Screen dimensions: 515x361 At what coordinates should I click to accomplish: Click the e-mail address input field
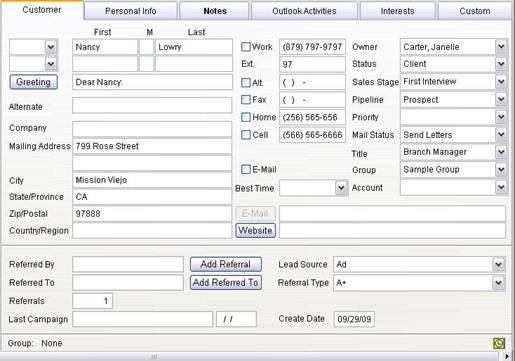click(x=392, y=213)
